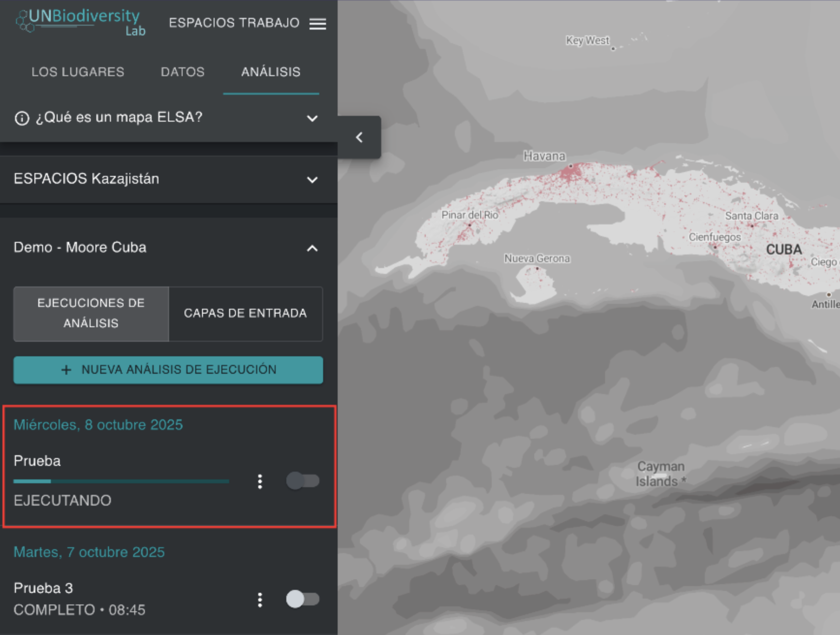Image resolution: width=840 pixels, height=635 pixels.
Task: Click the UN Biodiversity Lab logo
Action: pos(80,22)
